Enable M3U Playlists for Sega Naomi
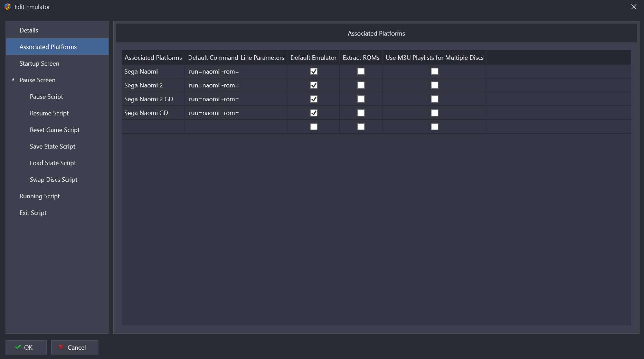644x359 pixels. tap(435, 71)
